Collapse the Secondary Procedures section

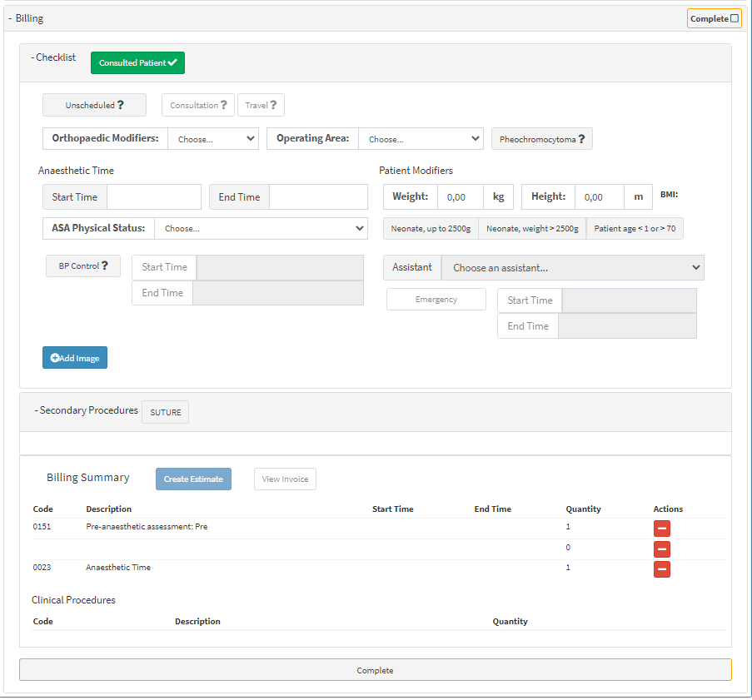tap(87, 410)
